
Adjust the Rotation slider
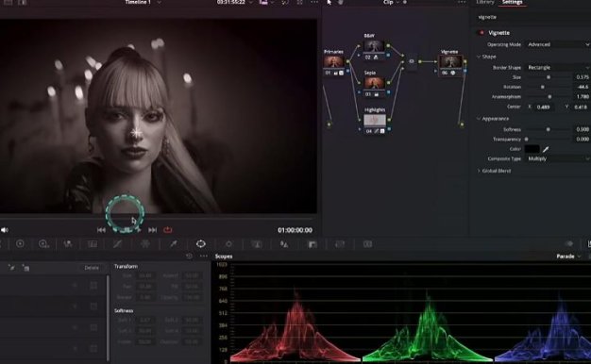point(542,87)
